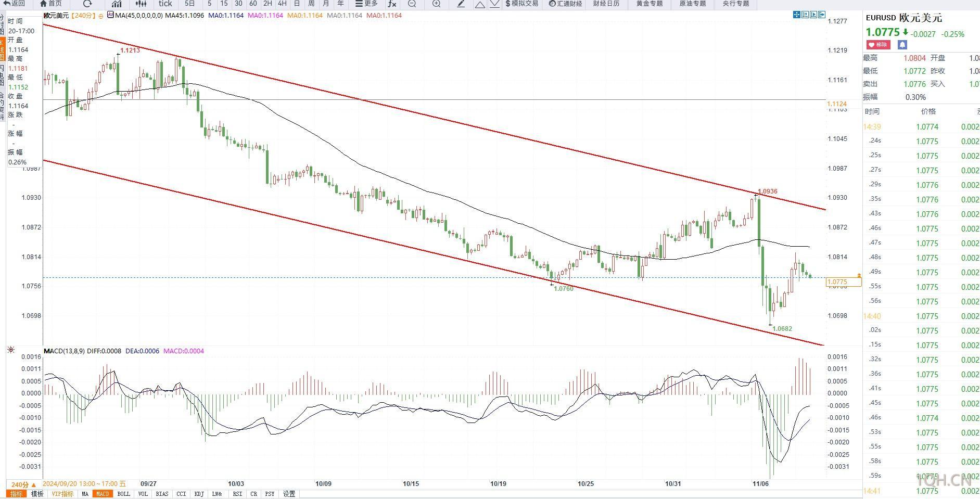Click the price alert bell icon

tap(902, 45)
